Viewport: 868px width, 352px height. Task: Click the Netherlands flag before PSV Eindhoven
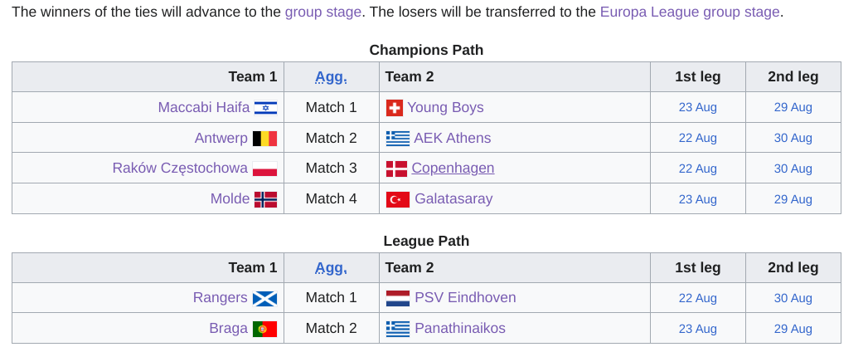(397, 298)
